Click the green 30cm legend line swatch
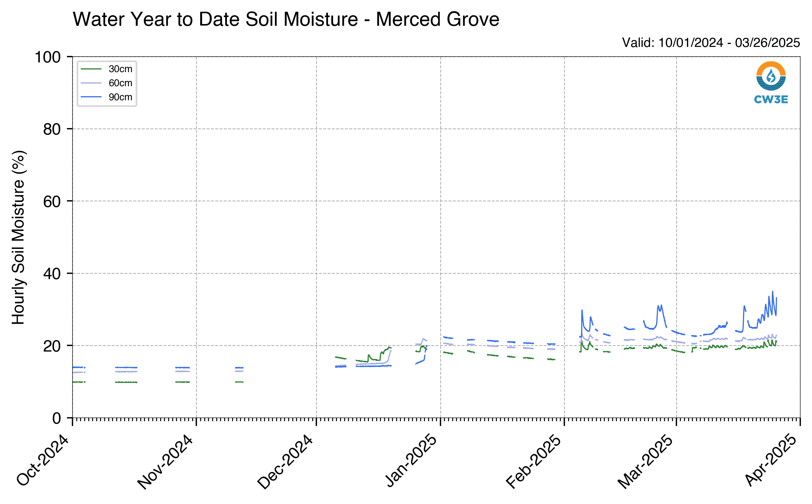This screenshot has height=504, width=812. pos(91,69)
